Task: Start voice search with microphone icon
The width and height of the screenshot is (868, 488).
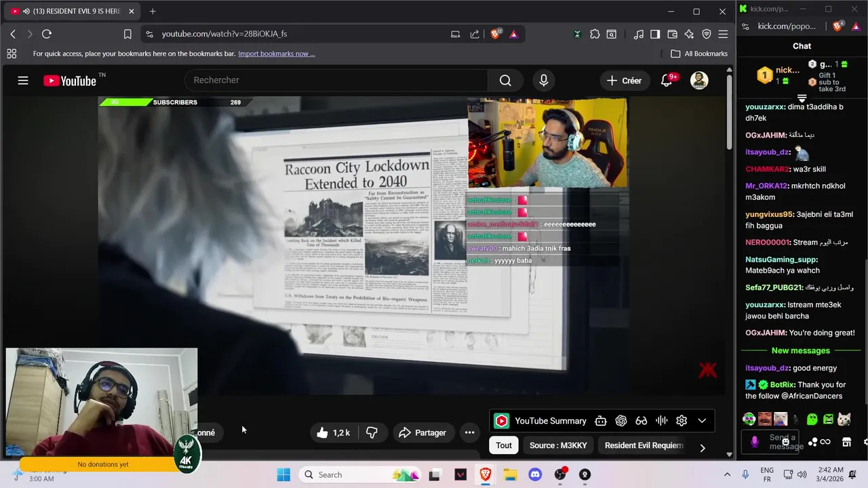Action: [543, 81]
